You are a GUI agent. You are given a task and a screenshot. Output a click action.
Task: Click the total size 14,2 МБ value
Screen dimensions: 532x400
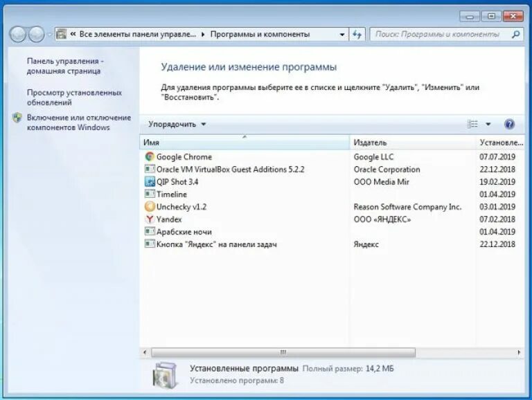[x=380, y=368]
